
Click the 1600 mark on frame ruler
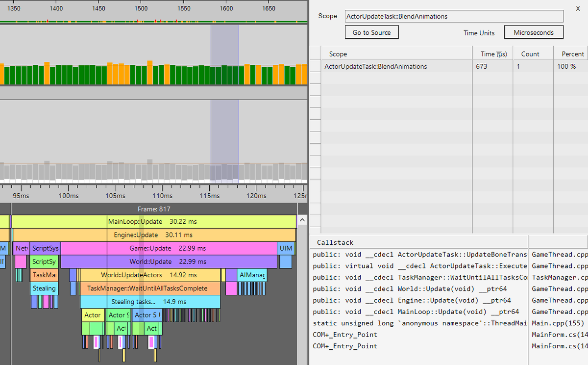click(x=226, y=8)
